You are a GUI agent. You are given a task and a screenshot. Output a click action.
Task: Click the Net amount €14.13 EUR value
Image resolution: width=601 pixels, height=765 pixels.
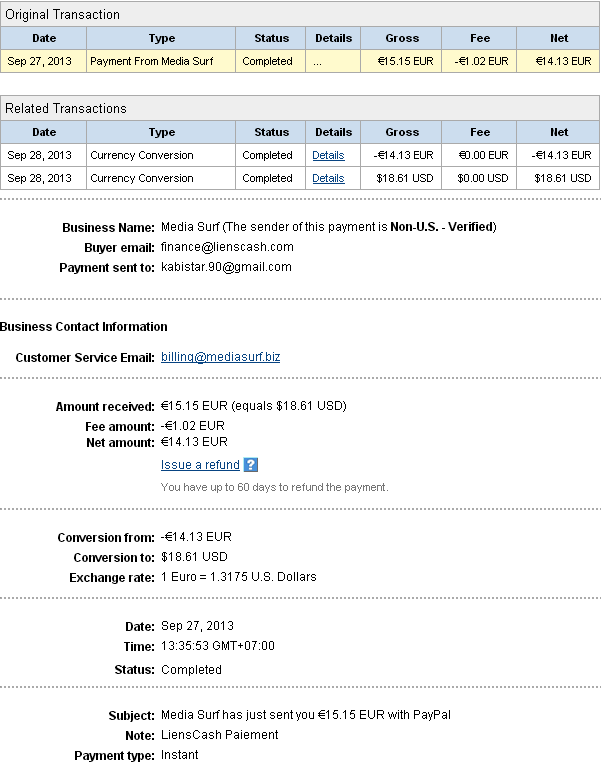[x=194, y=442]
